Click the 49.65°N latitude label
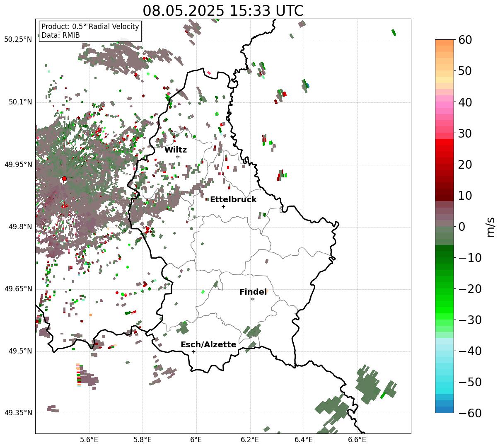This screenshot has height=448, width=500. pyautogui.click(x=18, y=289)
